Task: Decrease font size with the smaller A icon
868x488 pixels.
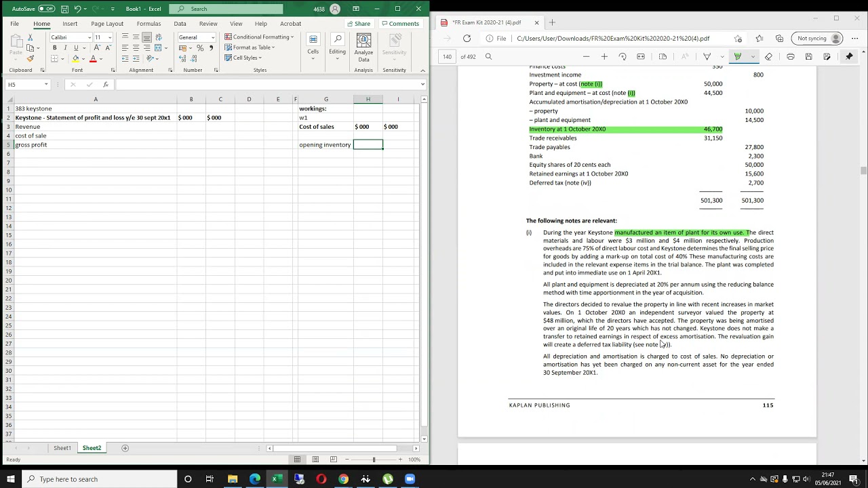Action: (107, 48)
